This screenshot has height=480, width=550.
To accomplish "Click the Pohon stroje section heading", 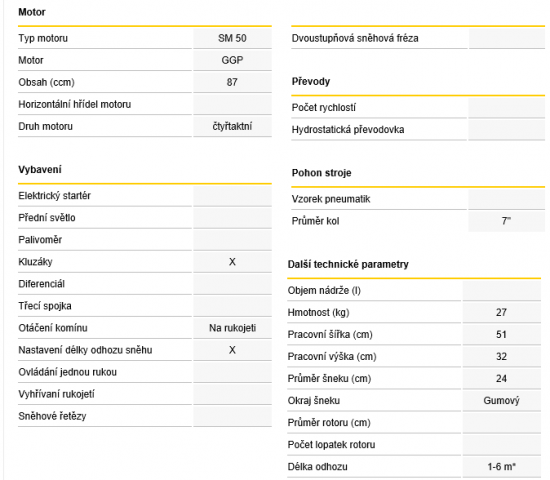I will [x=321, y=173].
